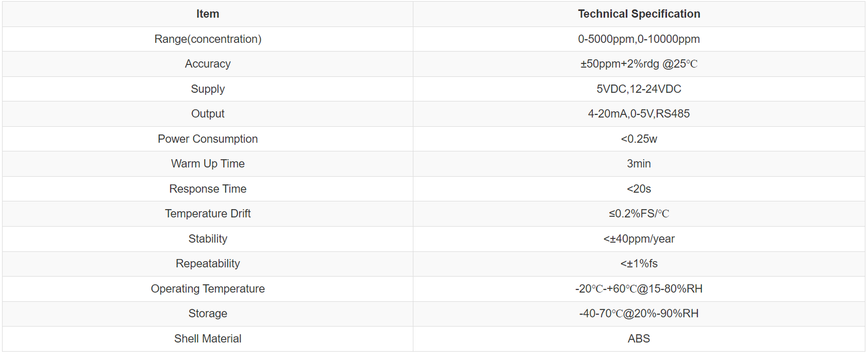The height and width of the screenshot is (356, 868).
Task: Click the "Technical Specification" column header
Action: click(x=639, y=14)
